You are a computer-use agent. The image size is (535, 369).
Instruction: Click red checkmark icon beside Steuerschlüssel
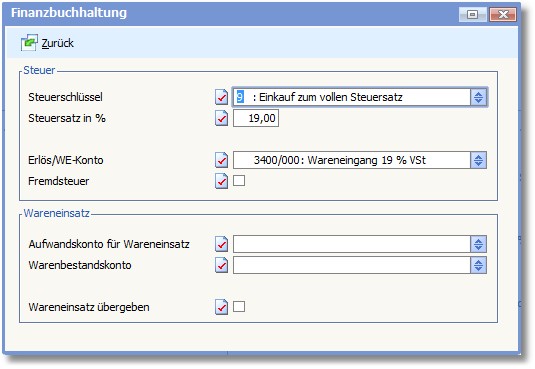coord(221,97)
